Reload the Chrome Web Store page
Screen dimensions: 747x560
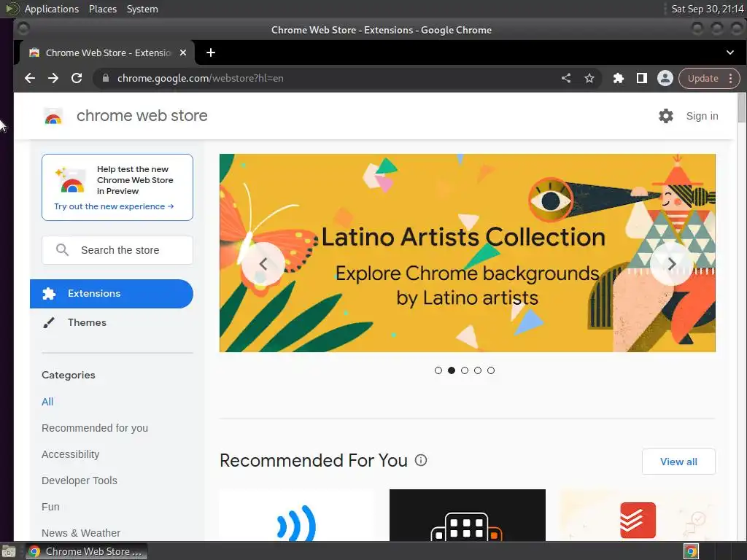coord(76,78)
